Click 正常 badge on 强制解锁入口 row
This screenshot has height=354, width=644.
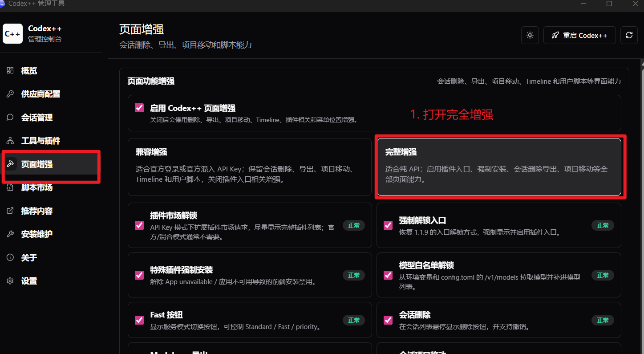603,225
